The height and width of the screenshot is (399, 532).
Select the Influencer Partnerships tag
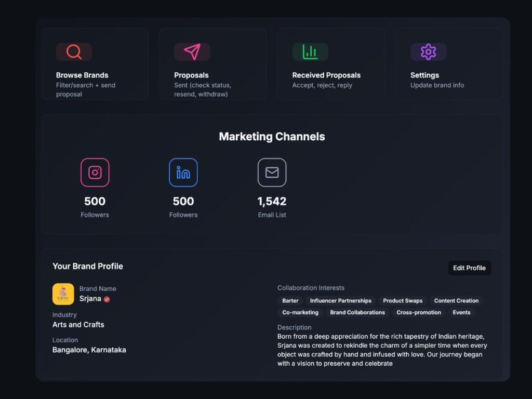(341, 301)
